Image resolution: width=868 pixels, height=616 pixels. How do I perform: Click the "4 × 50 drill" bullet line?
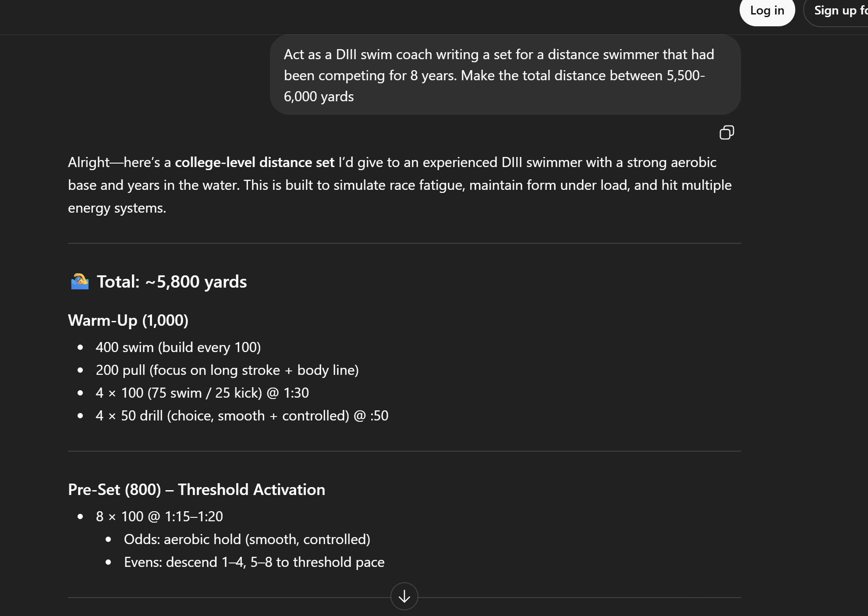click(x=242, y=416)
